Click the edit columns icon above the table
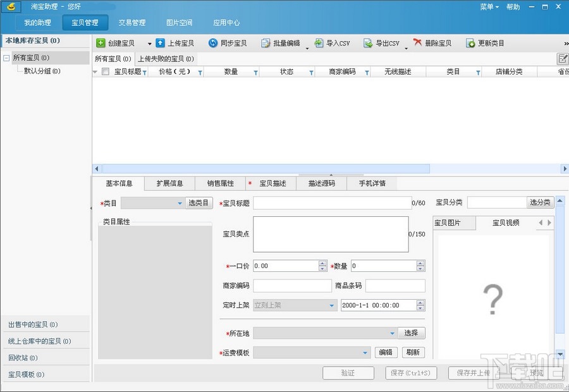569x392 pixels. coord(563,58)
